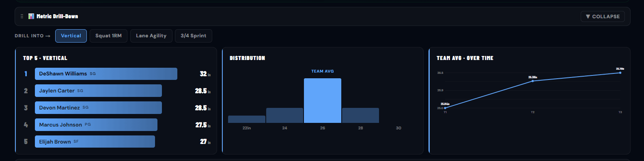Select the Vertical drill tab
This screenshot has height=161, width=644.
point(71,36)
